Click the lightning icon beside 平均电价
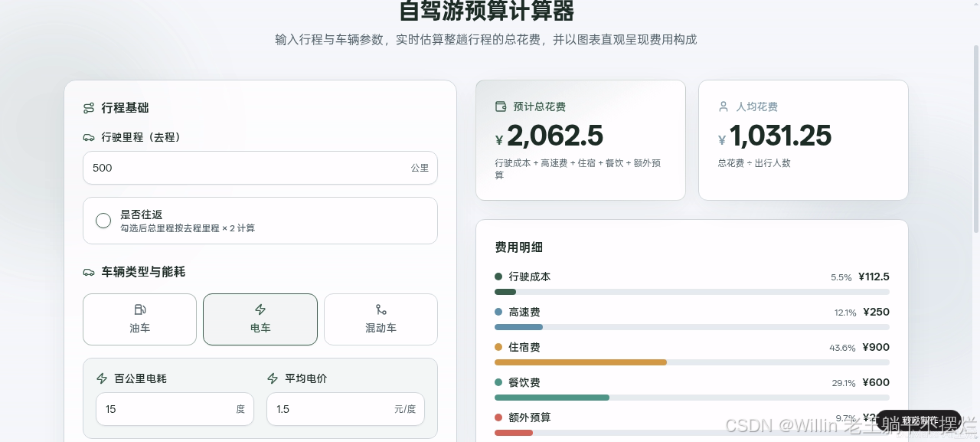This screenshot has height=442, width=980. tap(273, 378)
